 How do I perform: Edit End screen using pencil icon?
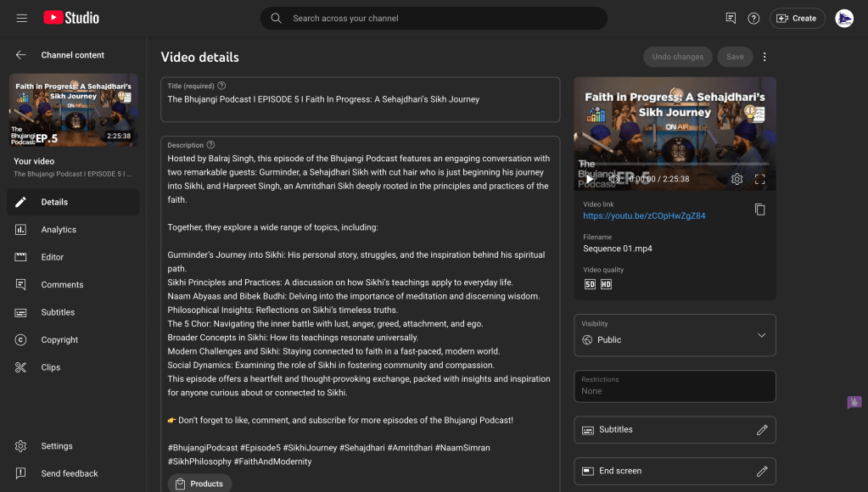[x=761, y=471]
